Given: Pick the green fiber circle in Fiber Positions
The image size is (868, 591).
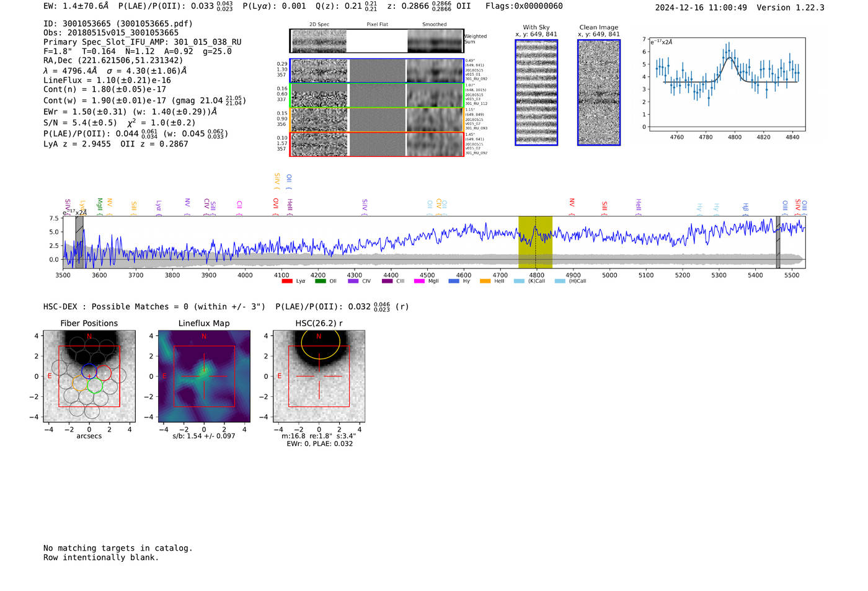Looking at the screenshot, I should point(95,386).
